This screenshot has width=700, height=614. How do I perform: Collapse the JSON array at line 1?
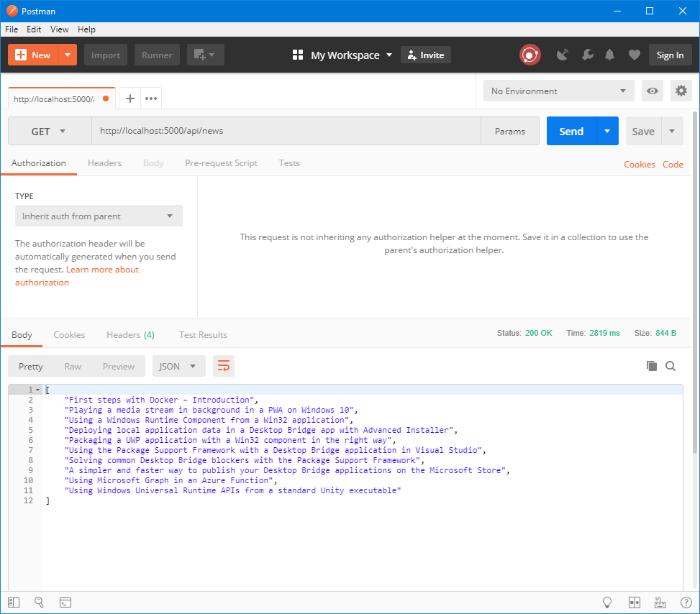(x=38, y=390)
